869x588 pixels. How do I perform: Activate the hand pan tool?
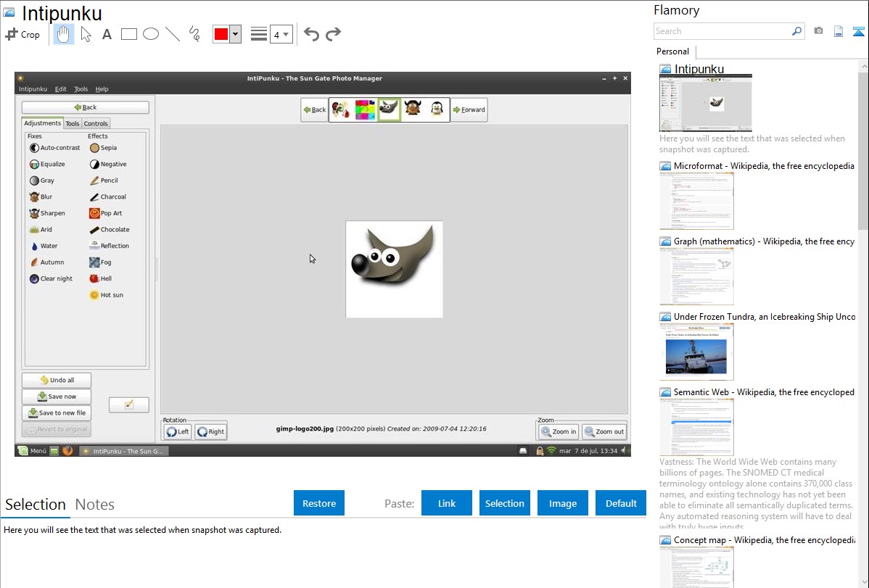64,34
